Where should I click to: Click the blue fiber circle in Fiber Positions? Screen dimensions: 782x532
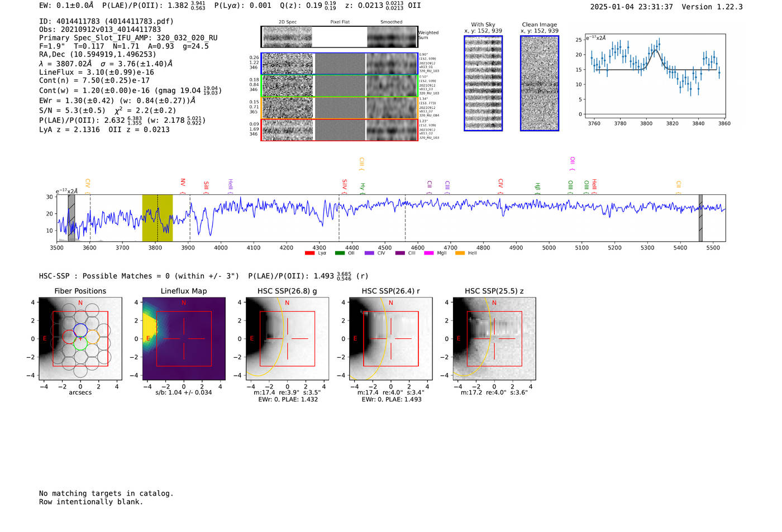pos(80,329)
